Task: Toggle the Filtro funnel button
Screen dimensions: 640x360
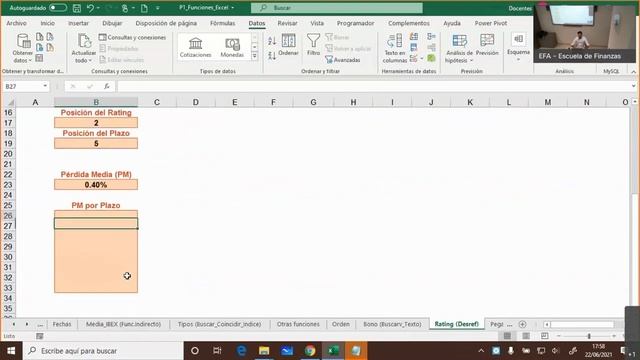Action: tap(313, 45)
